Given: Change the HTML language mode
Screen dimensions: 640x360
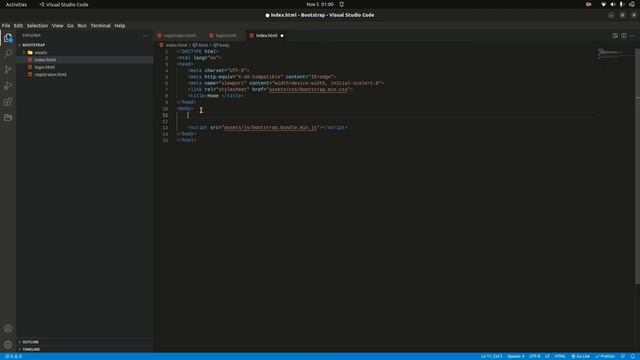Looking at the screenshot, I should tap(560, 356).
